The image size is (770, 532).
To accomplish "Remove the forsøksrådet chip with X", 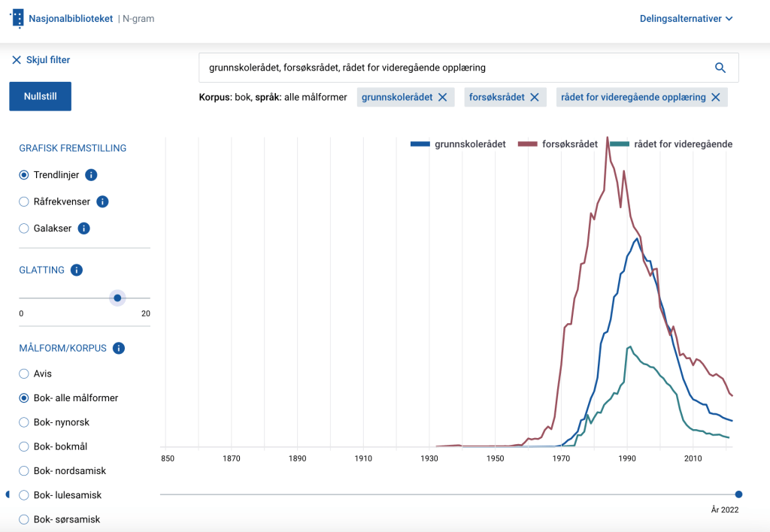I will (535, 97).
